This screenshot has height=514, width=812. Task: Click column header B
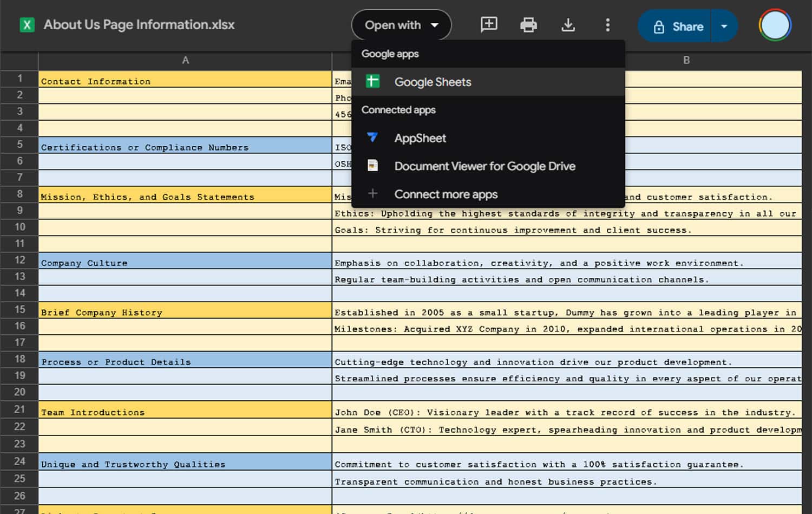point(686,60)
